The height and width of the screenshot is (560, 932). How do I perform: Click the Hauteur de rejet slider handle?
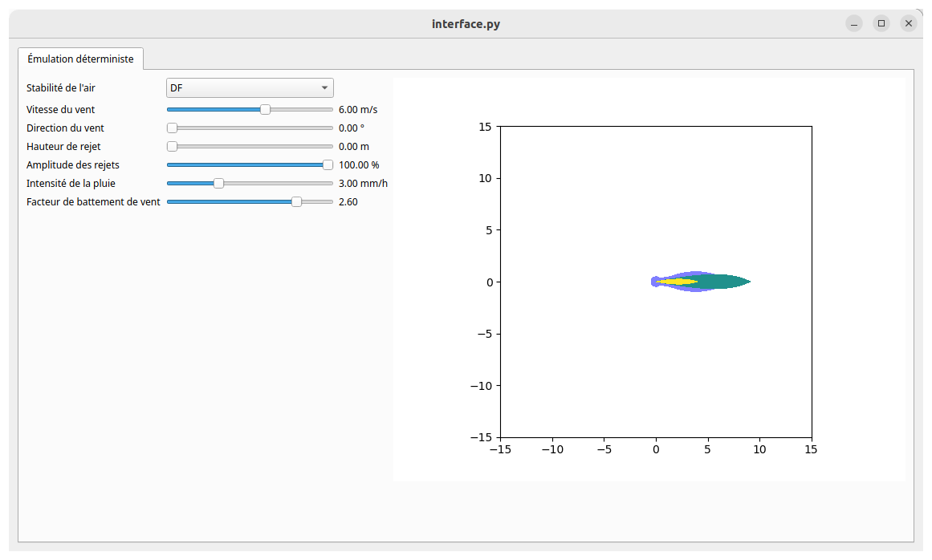[172, 146]
